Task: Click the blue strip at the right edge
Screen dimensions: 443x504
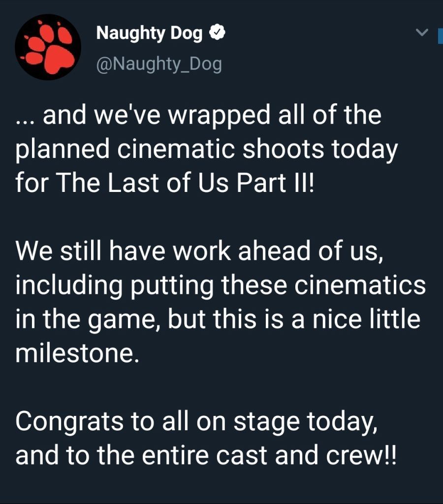Action: point(441,36)
